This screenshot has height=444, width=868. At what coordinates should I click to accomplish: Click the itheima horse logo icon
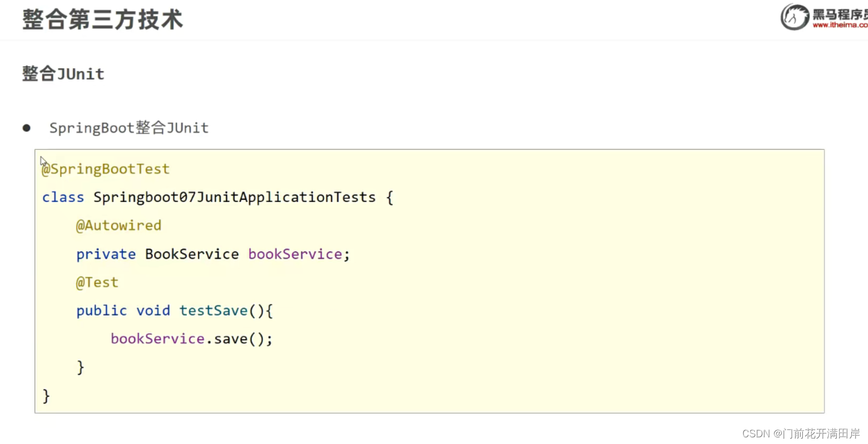[x=795, y=17]
